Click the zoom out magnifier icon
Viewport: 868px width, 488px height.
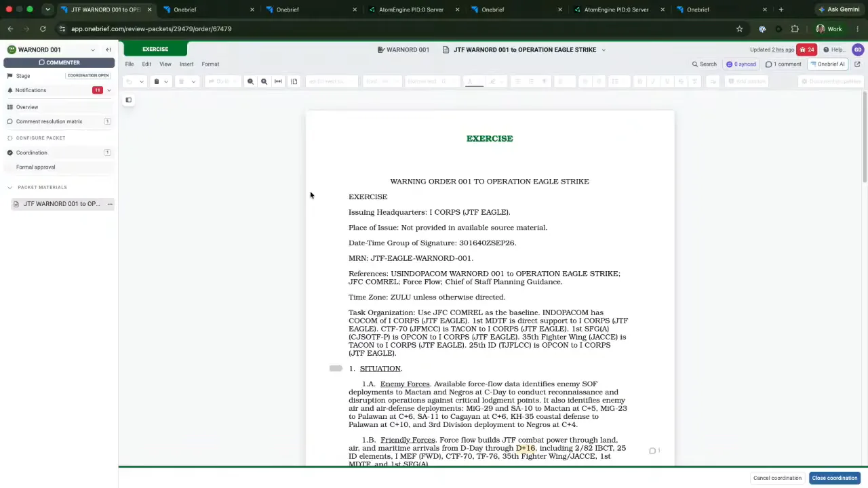(250, 81)
